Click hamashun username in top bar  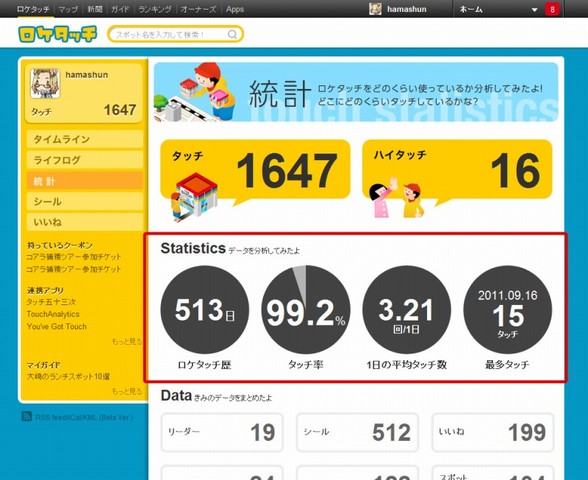(406, 9)
